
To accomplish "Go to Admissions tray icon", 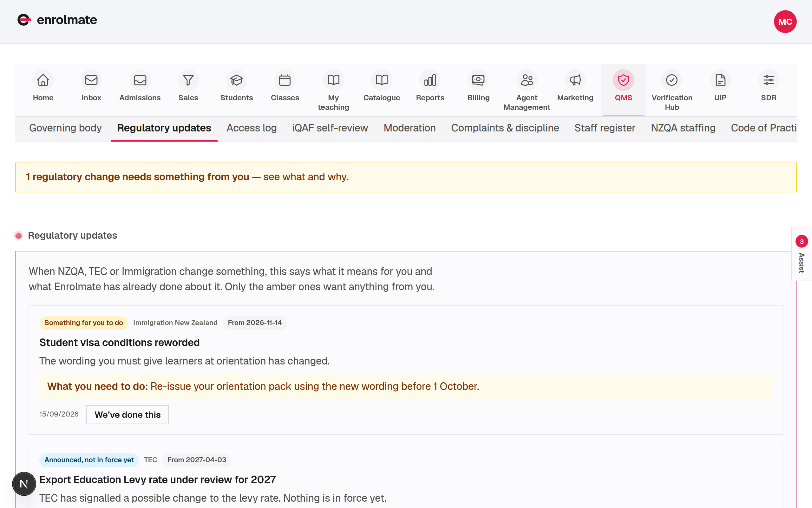I will pyautogui.click(x=140, y=80).
